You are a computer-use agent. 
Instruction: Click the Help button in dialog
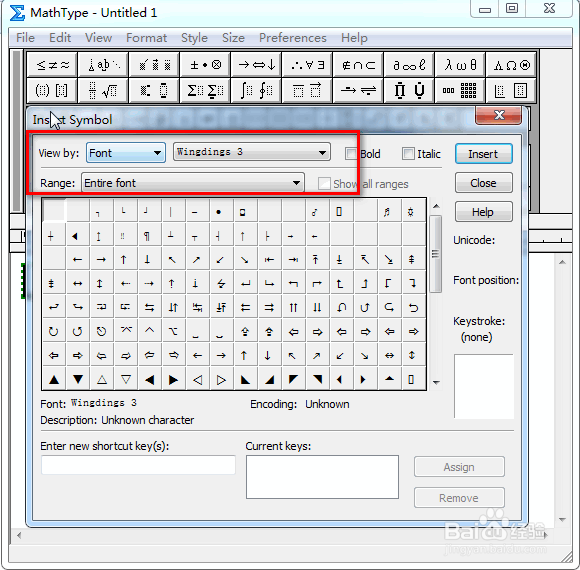[x=483, y=212]
